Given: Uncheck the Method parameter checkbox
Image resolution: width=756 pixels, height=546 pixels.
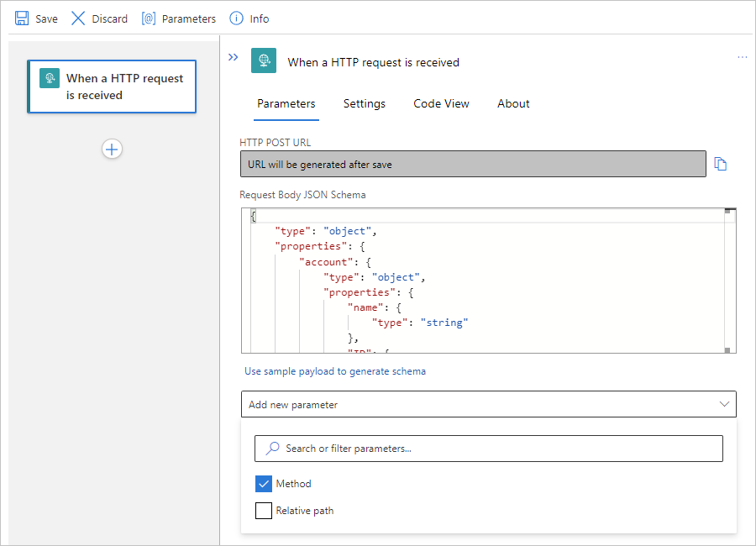Looking at the screenshot, I should tap(264, 484).
